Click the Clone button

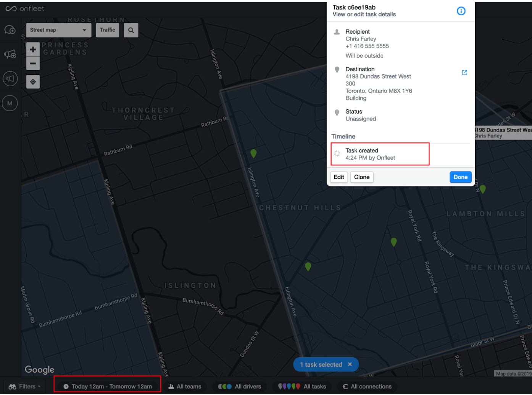(x=362, y=177)
